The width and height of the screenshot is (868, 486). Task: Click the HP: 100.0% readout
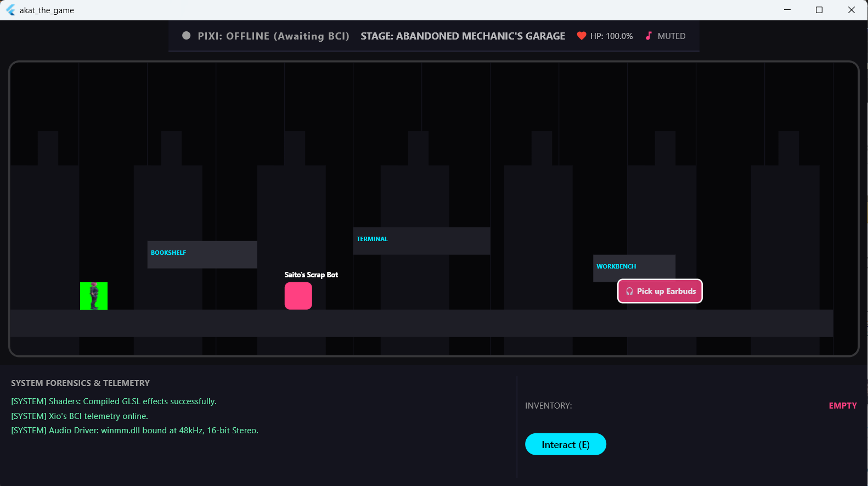(x=612, y=36)
